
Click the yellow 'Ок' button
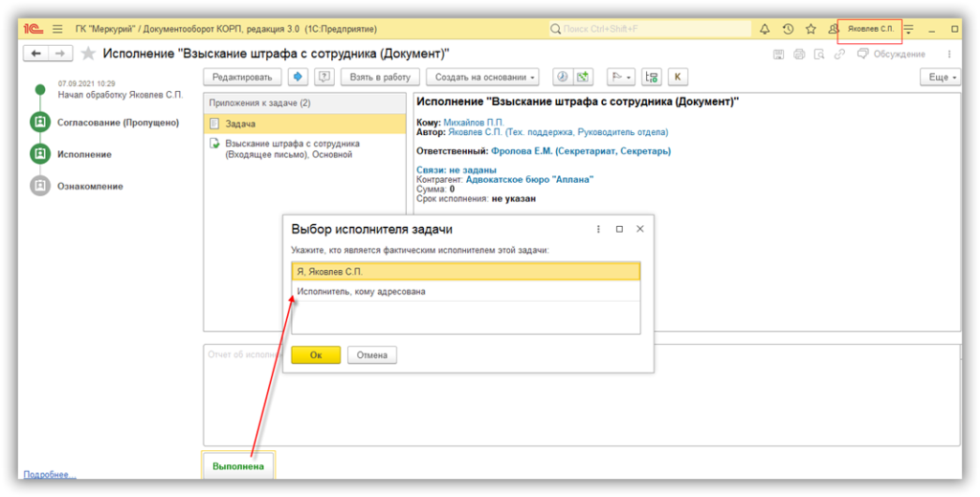(x=315, y=354)
